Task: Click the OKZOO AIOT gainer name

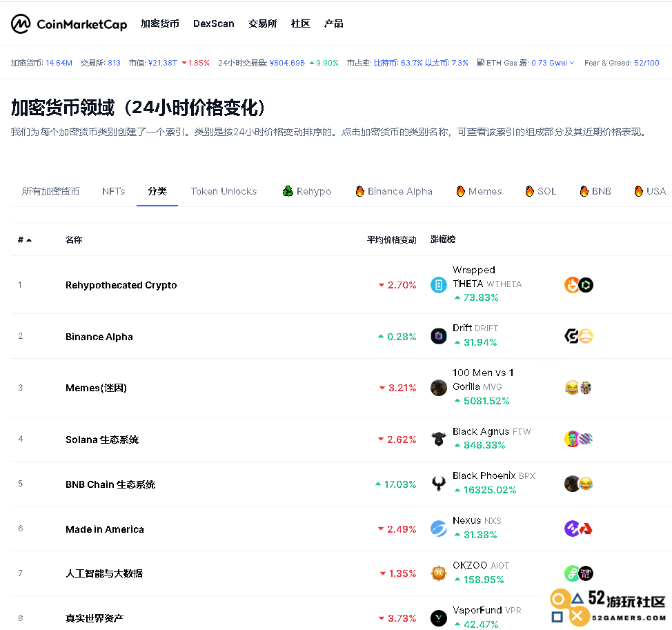Action: pos(481,565)
